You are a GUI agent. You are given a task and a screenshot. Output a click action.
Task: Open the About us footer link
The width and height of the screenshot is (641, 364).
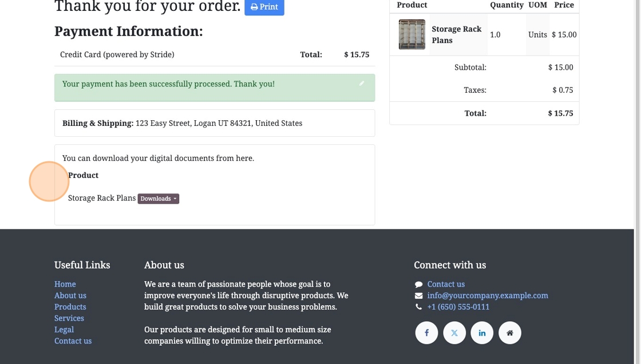(x=70, y=295)
